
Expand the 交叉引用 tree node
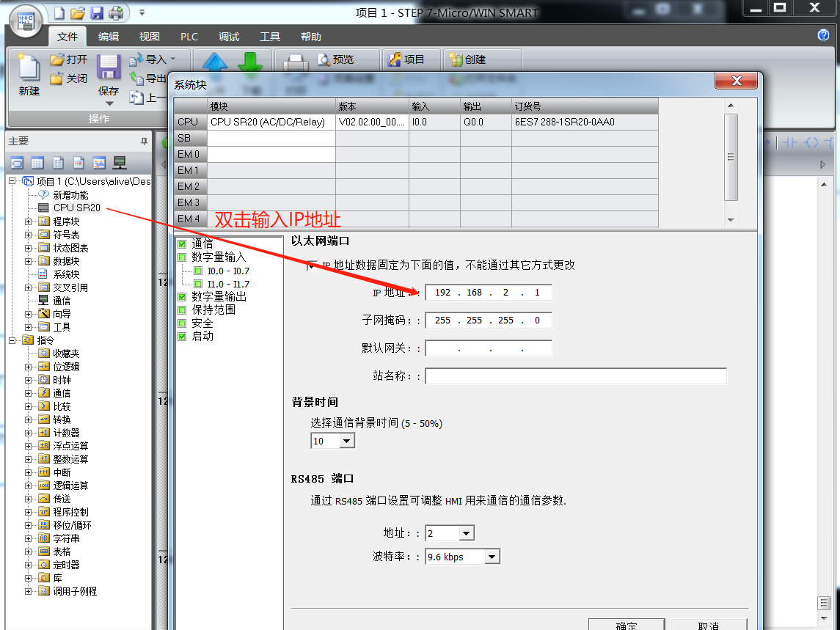(29, 287)
